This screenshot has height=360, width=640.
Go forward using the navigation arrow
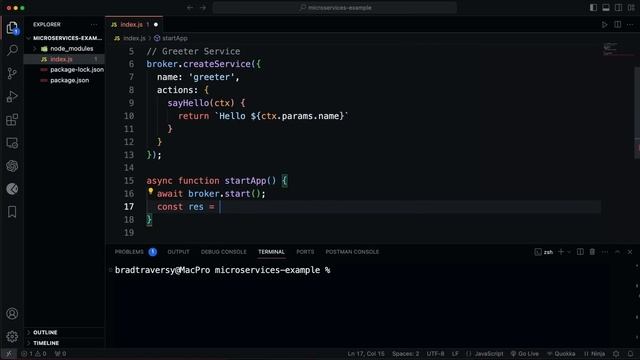coord(203,8)
